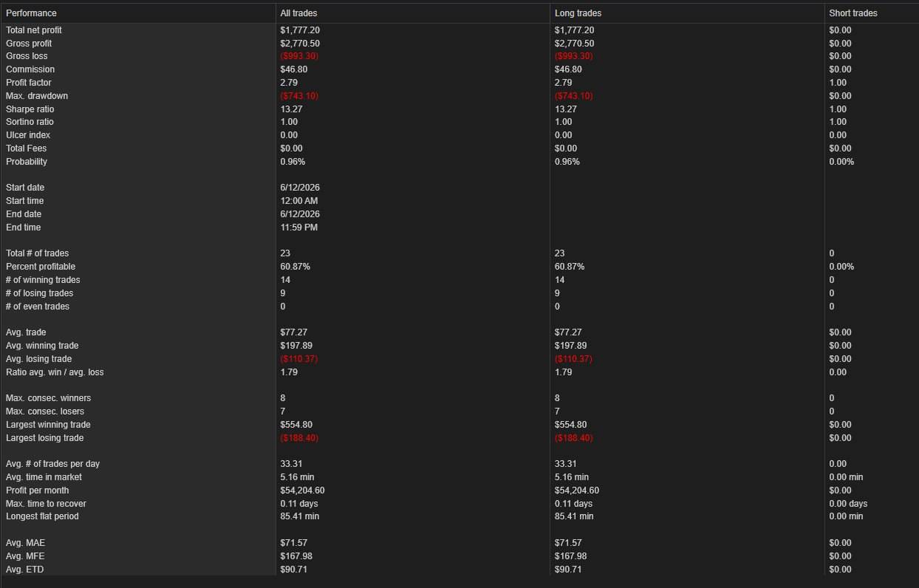Click 85.41 min in the Long trades column
919x588 pixels.
click(574, 516)
